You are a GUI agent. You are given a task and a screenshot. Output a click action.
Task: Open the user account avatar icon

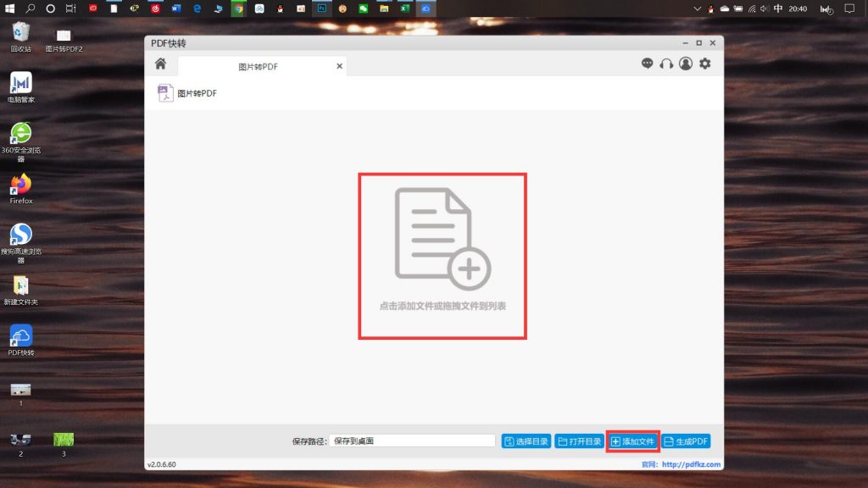(x=685, y=64)
